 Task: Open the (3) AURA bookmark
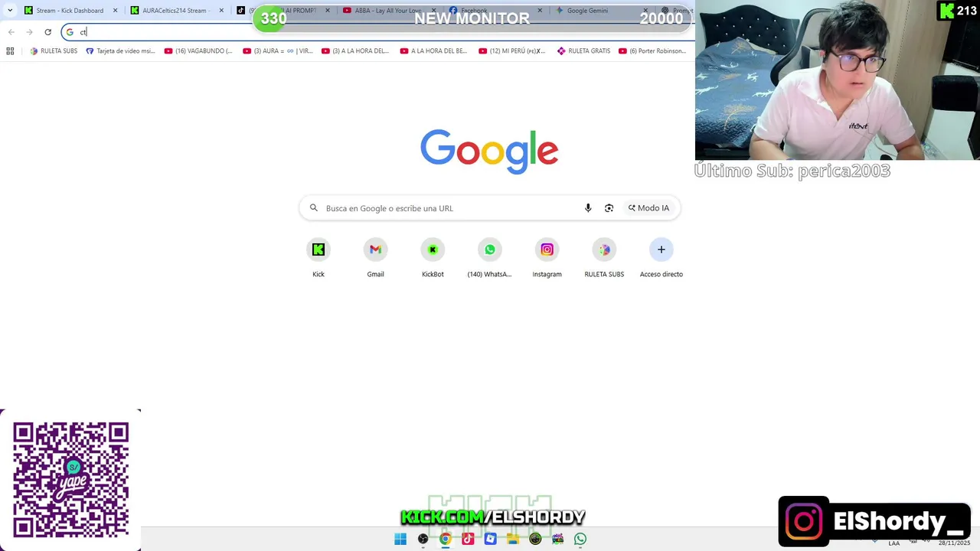(x=277, y=51)
